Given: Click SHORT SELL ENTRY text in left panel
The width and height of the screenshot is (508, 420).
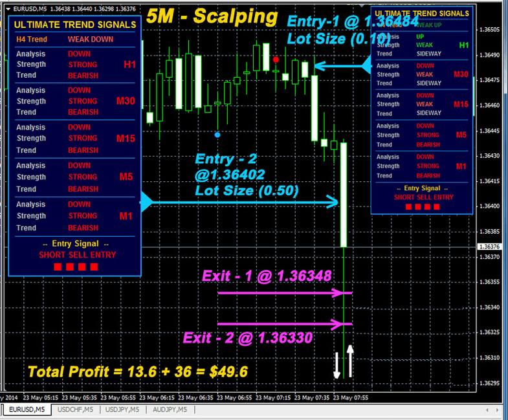Looking at the screenshot, I should (78, 255).
